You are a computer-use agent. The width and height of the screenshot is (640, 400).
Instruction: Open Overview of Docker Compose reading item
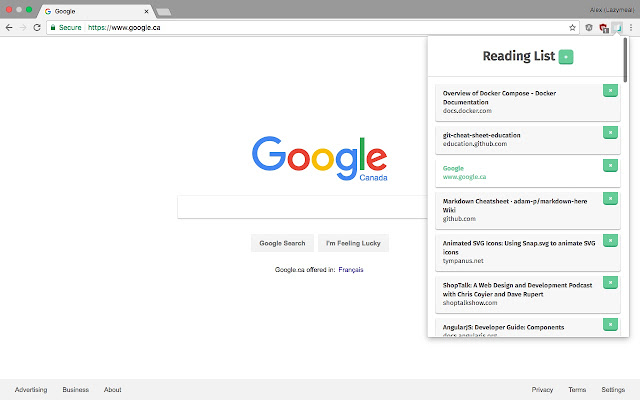click(528, 102)
